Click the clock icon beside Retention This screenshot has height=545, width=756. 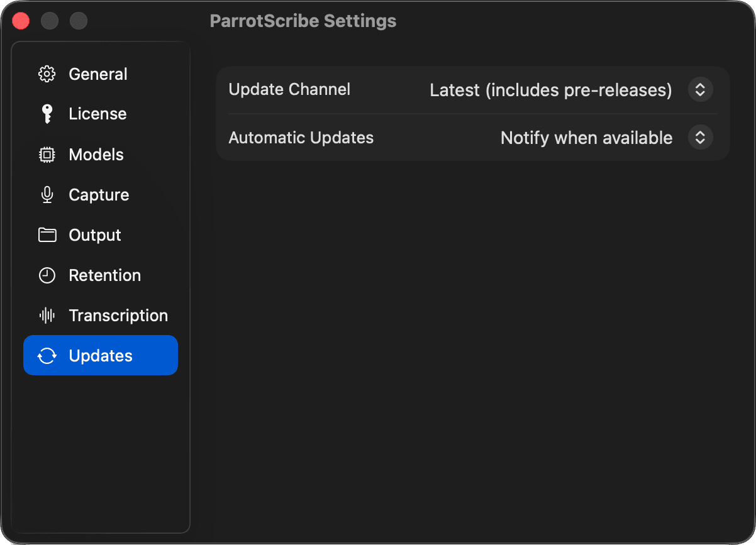click(47, 275)
